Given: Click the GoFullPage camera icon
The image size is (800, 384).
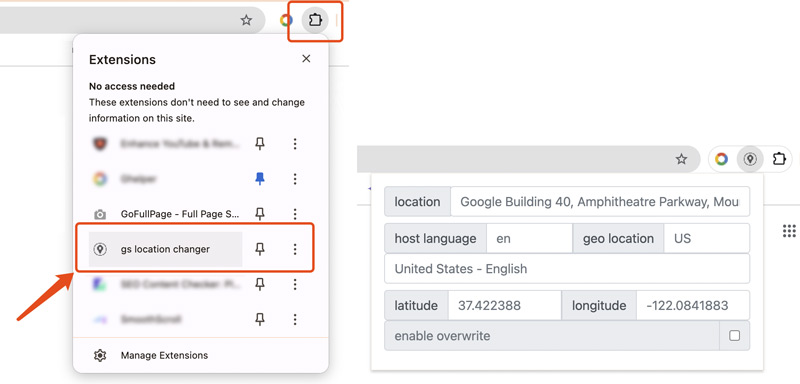Looking at the screenshot, I should tap(100, 215).
